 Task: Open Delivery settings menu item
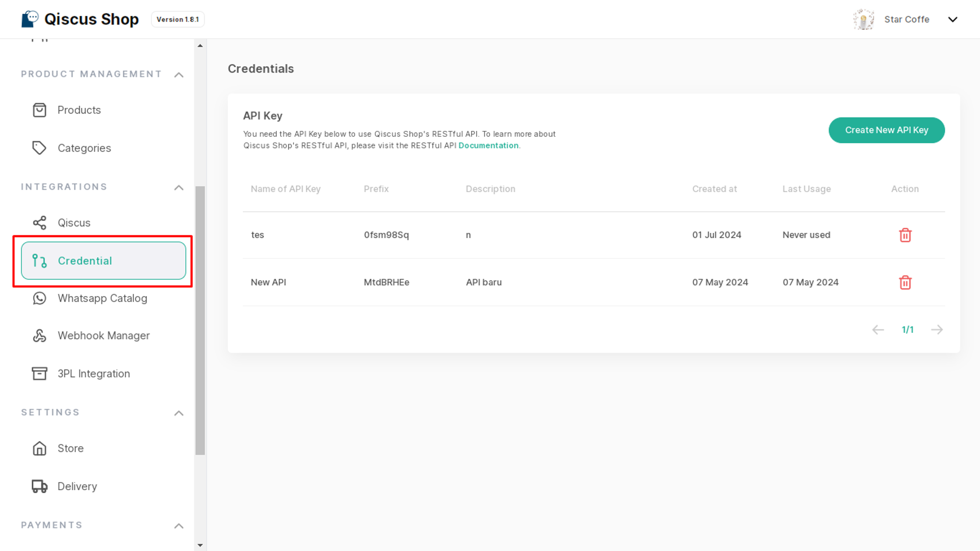pyautogui.click(x=103, y=486)
